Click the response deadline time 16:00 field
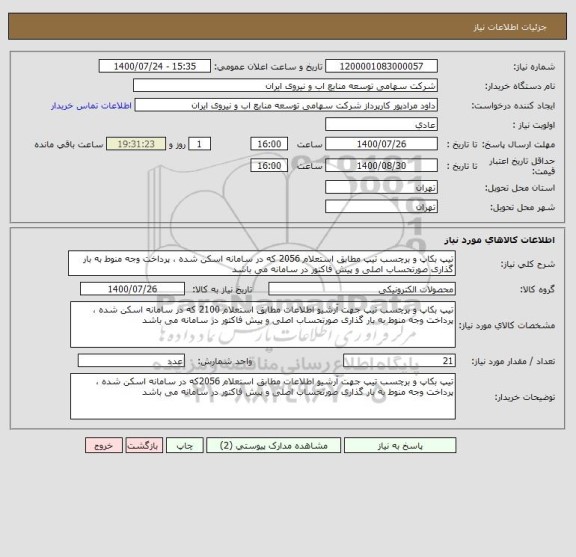 [269, 144]
